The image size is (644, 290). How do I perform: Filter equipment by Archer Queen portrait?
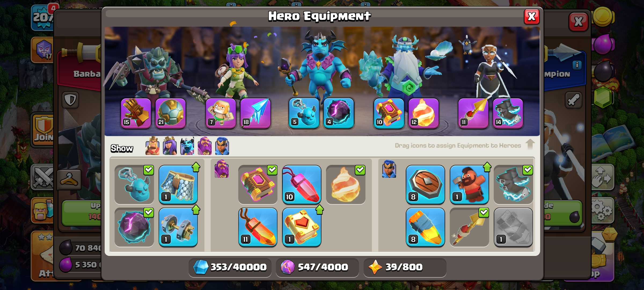coord(170,146)
